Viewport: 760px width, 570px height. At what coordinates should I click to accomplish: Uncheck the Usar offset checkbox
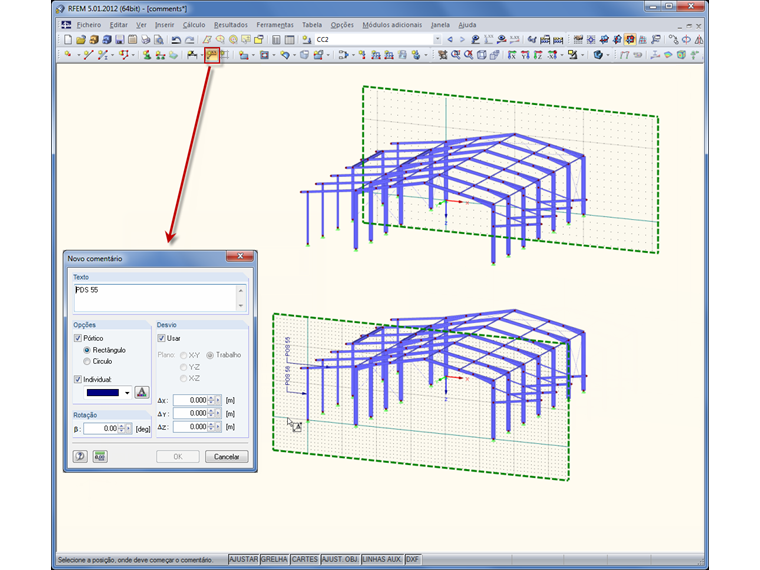click(x=161, y=338)
